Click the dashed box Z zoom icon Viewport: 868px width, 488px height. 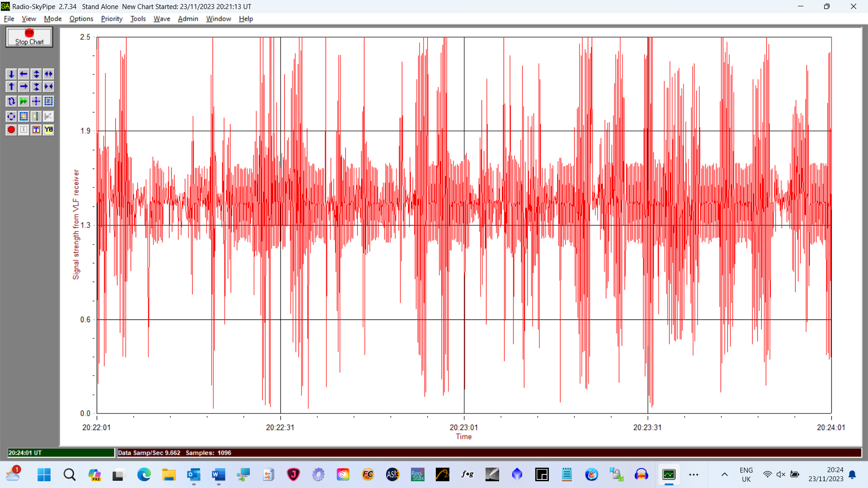[48, 101]
